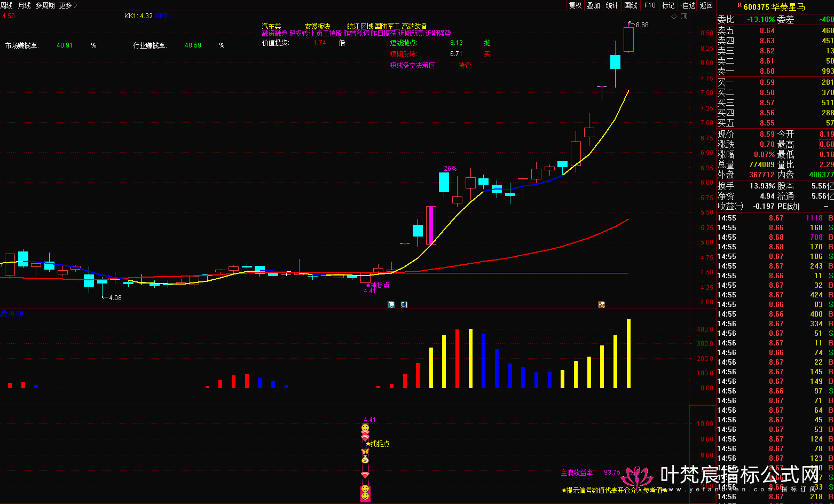The image size is (834, 504).
Task: Open the 多周期 multi-period view
Action: (45, 5)
